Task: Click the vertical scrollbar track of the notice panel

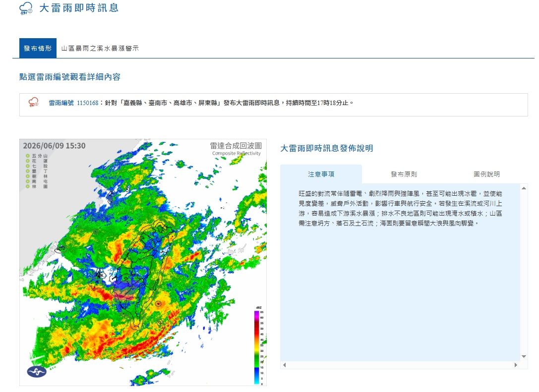Action: coord(524,272)
